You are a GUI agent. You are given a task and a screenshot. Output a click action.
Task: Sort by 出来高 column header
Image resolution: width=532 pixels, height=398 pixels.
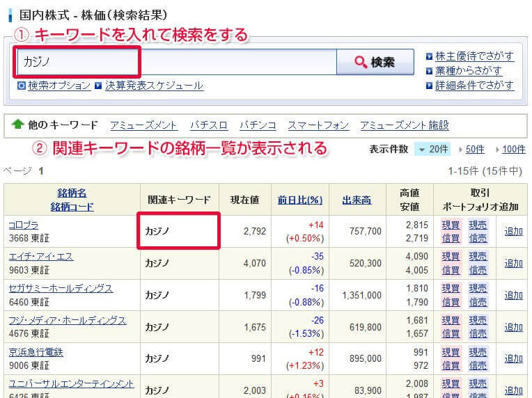(x=357, y=200)
